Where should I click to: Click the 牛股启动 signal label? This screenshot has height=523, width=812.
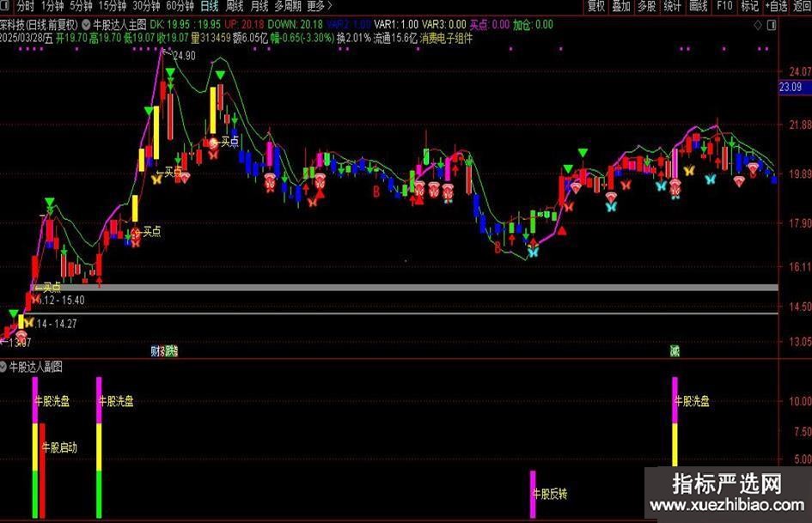59,447
